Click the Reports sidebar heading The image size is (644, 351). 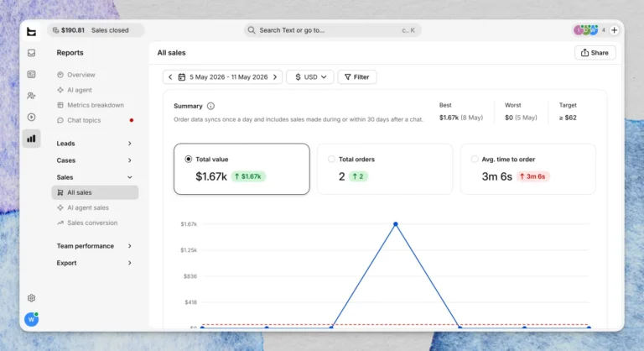(70, 53)
